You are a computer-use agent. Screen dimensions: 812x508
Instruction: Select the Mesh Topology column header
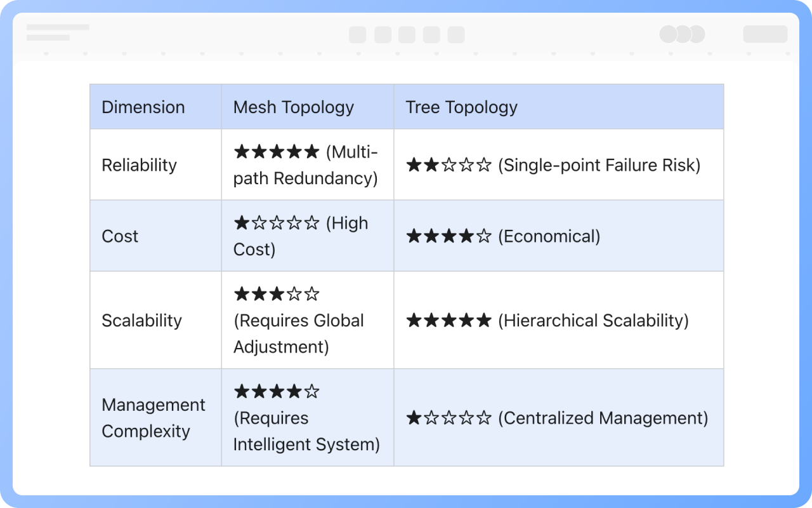point(293,107)
